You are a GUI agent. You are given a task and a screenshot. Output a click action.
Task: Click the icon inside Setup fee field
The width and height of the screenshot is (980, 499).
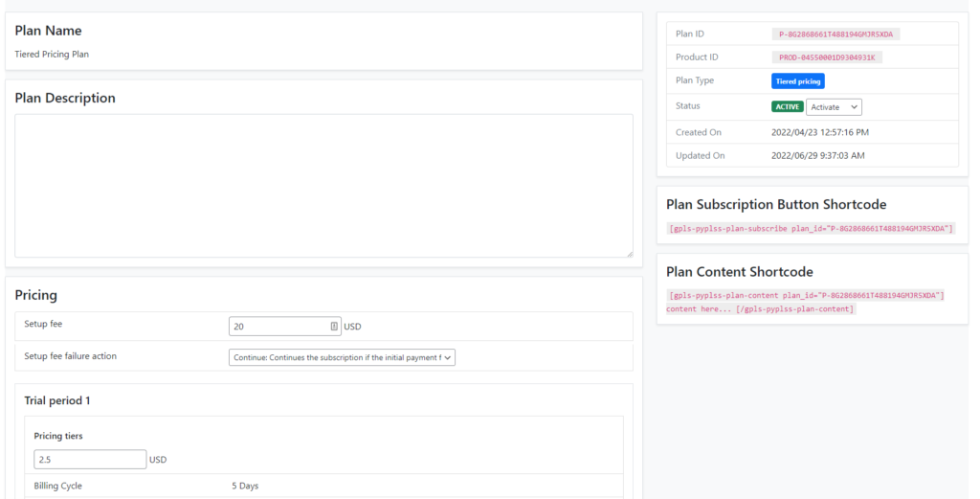(334, 326)
